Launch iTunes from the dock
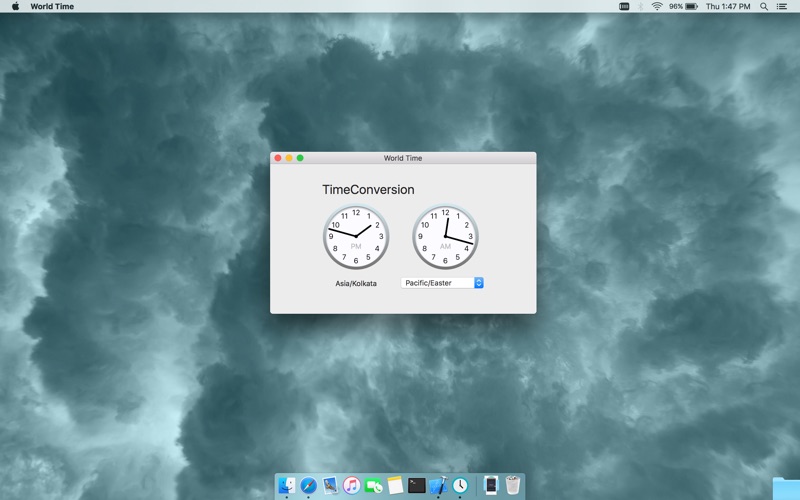This screenshot has width=800, height=500. click(352, 485)
